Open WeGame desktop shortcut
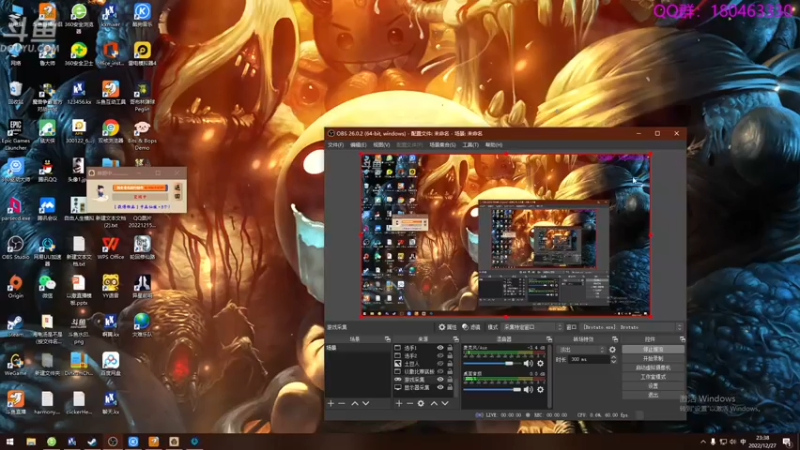 (x=15, y=364)
